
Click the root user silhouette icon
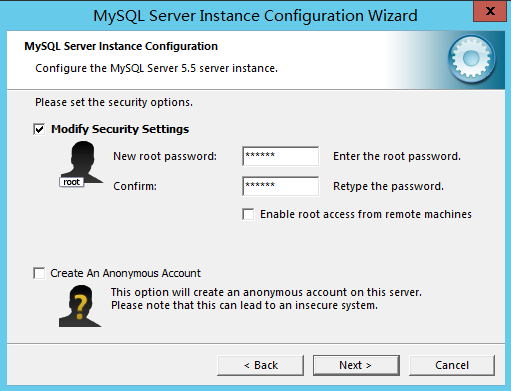click(82, 162)
